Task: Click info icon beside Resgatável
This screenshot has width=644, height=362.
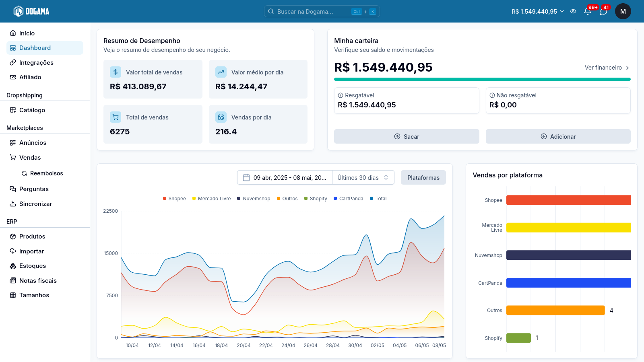Action: point(341,95)
